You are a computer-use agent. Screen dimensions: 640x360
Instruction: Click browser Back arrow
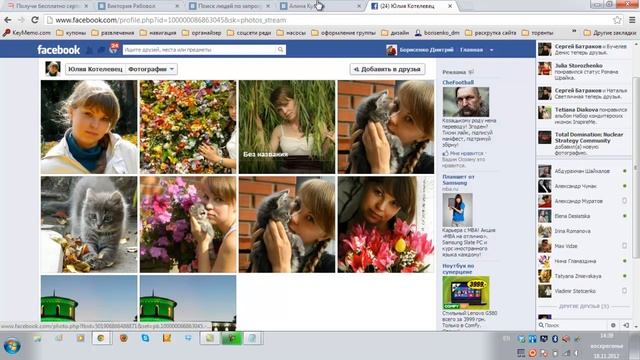(x=8, y=20)
